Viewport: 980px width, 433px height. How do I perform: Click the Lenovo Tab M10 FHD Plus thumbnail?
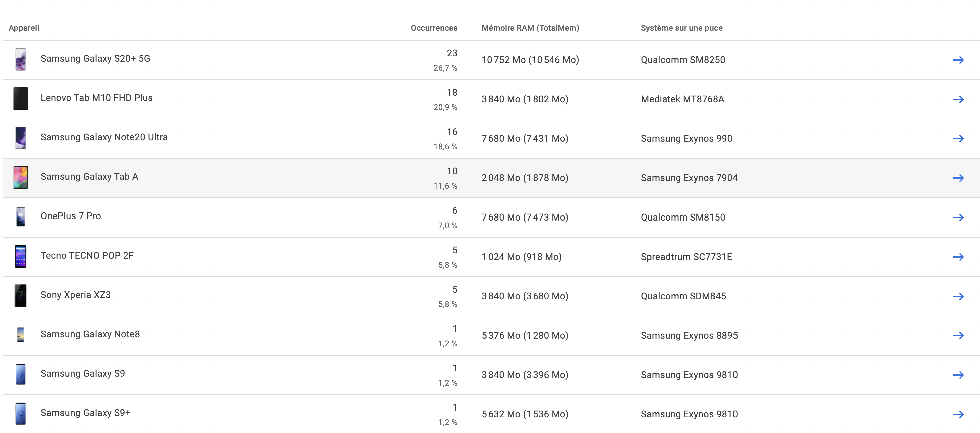(x=21, y=99)
